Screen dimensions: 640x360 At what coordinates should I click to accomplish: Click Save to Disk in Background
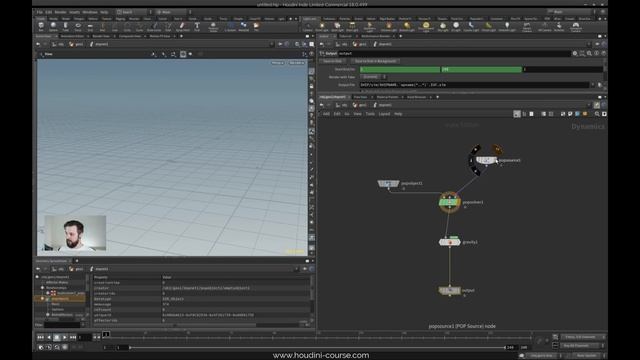click(x=375, y=61)
